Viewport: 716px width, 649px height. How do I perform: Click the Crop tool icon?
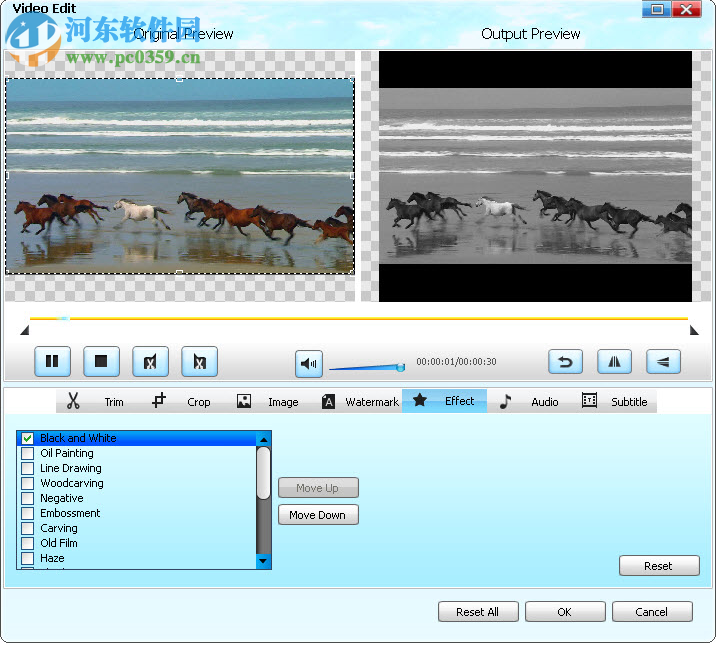pyautogui.click(x=158, y=401)
